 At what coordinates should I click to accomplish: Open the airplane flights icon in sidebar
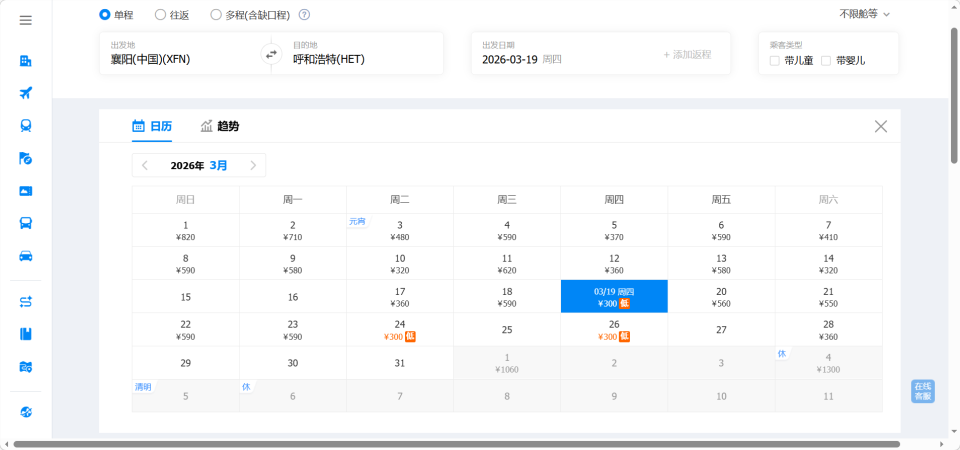point(26,93)
